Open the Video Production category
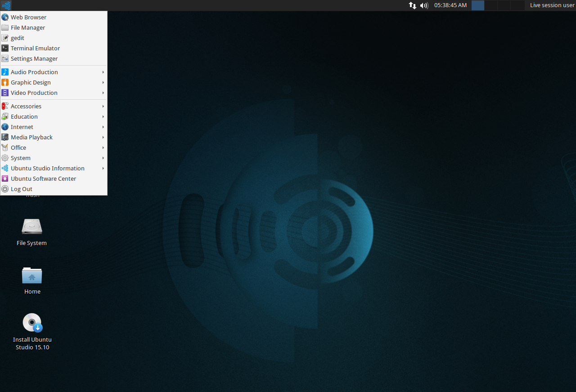 [33, 93]
